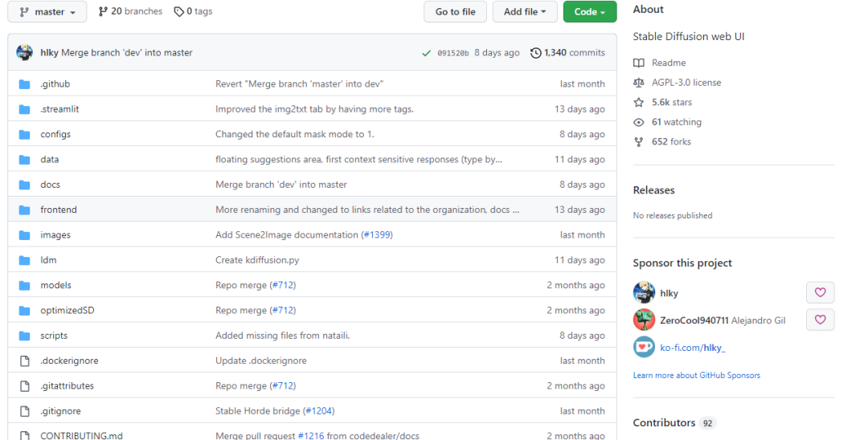Click the ldm folder icon

click(24, 260)
